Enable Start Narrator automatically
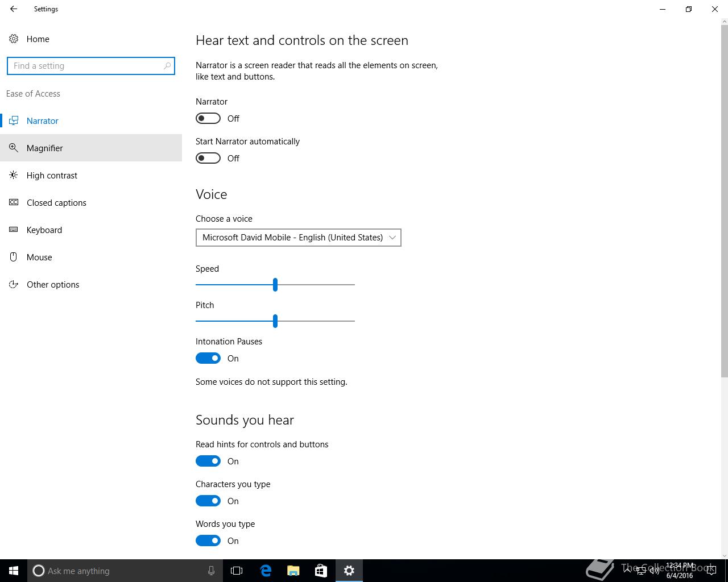Viewport: 728px width, 582px height. pos(208,158)
